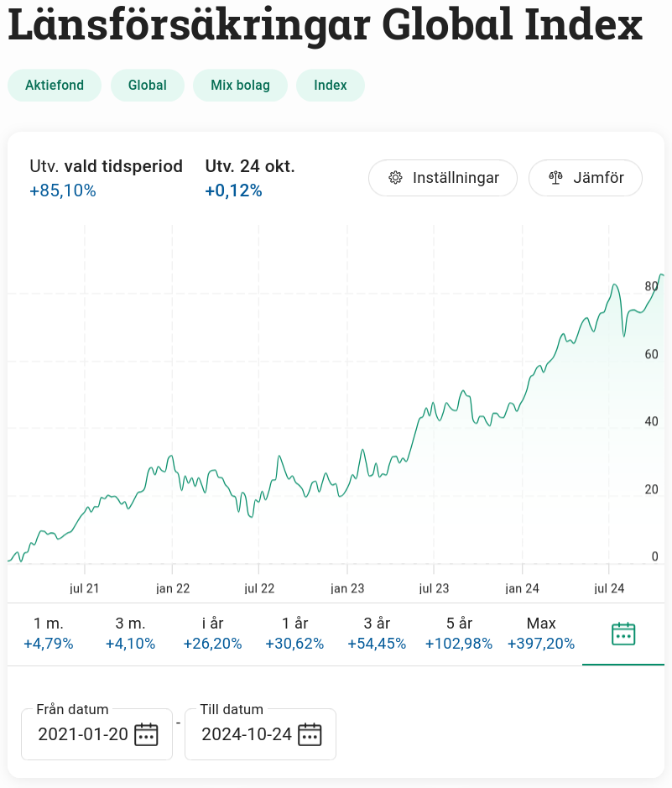The width and height of the screenshot is (672, 788).
Task: Click the Index category tag
Action: tap(331, 86)
